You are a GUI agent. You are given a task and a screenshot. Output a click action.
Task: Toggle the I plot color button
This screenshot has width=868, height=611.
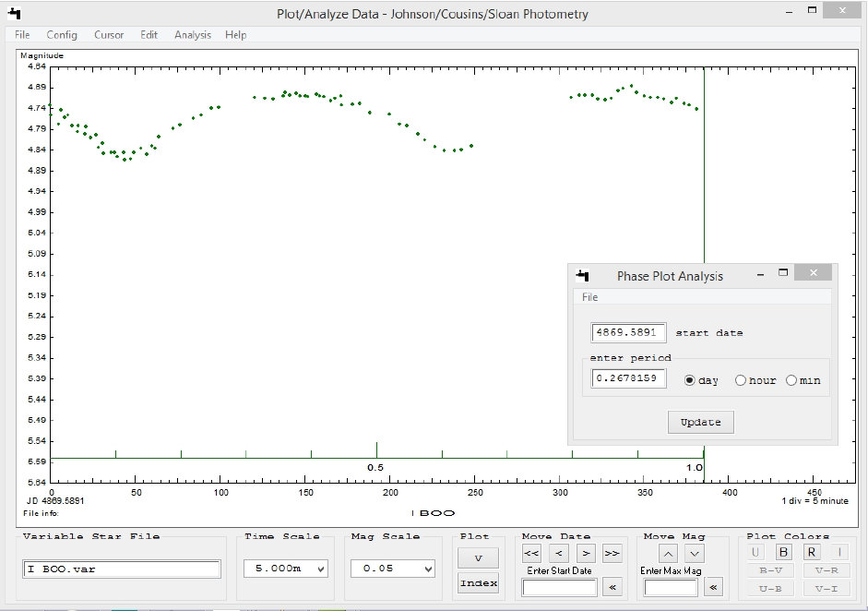point(839,552)
